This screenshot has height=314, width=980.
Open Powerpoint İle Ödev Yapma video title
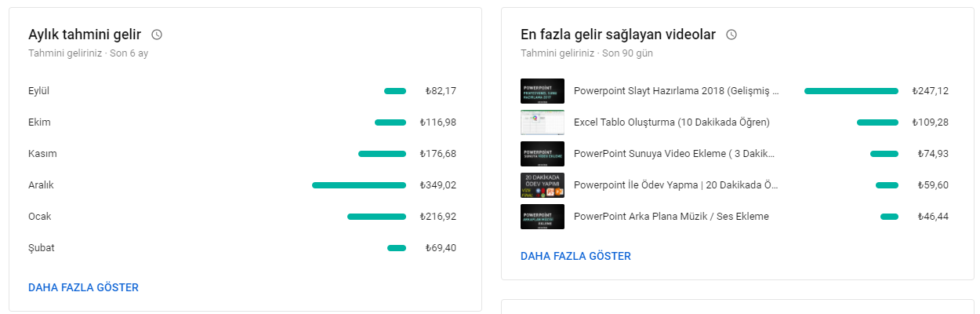tap(677, 185)
